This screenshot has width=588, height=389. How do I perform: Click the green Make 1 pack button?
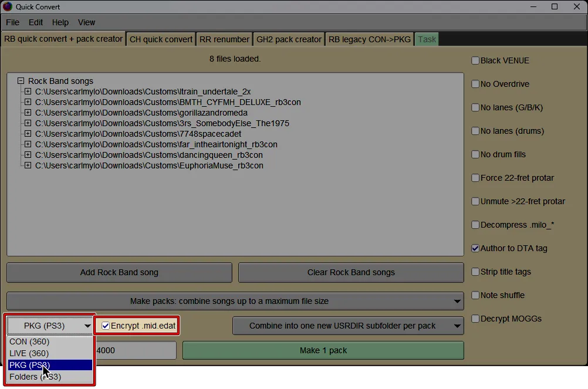click(x=323, y=350)
